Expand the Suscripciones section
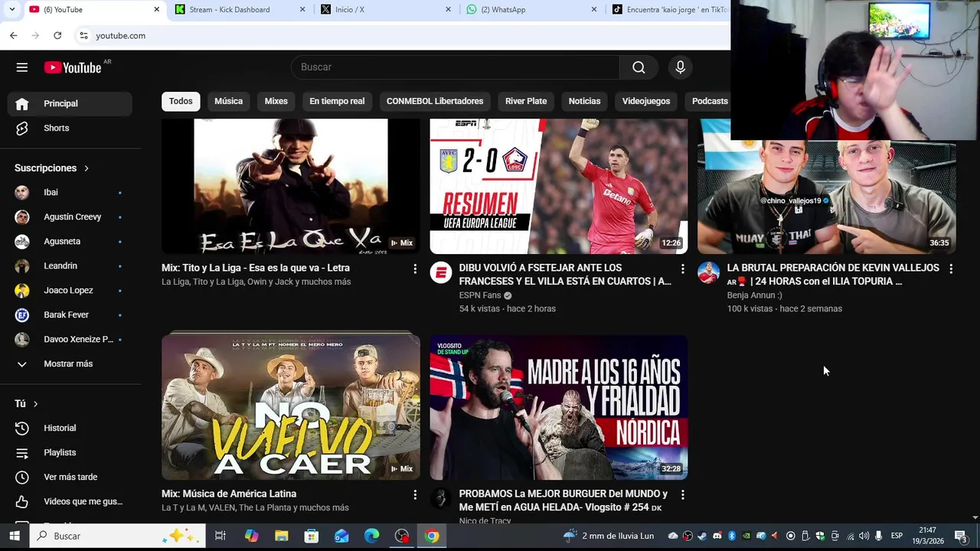This screenshot has height=551, width=980. (x=51, y=168)
